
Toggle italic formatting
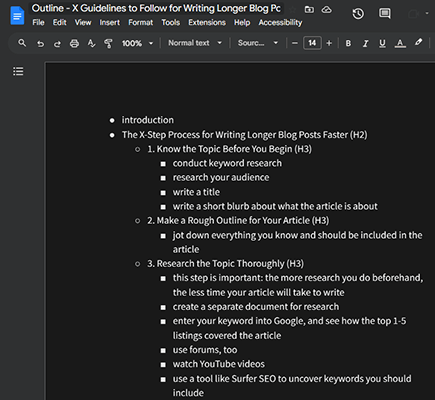[x=365, y=43]
